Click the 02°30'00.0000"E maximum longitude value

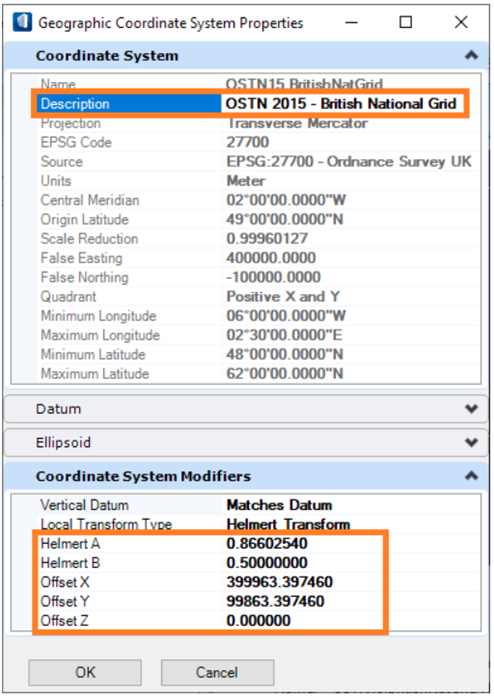pos(284,335)
